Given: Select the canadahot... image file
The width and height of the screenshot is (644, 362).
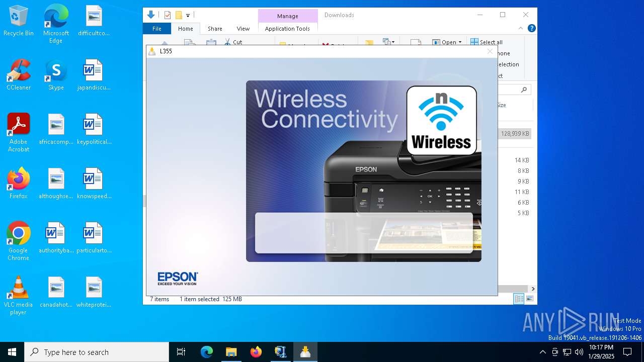Looking at the screenshot, I should click(x=56, y=293).
